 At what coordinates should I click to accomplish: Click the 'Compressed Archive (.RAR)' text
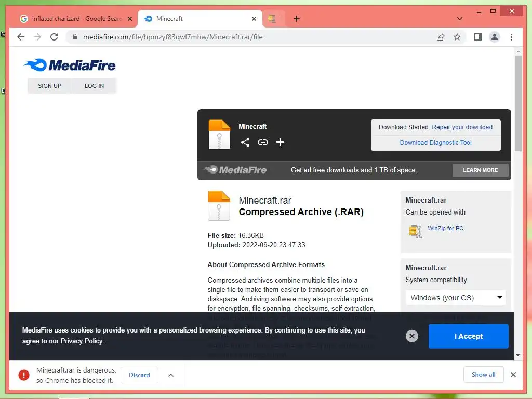301,212
